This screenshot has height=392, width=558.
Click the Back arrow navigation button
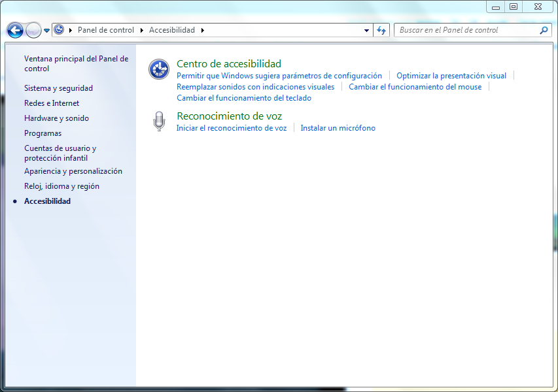[15, 30]
